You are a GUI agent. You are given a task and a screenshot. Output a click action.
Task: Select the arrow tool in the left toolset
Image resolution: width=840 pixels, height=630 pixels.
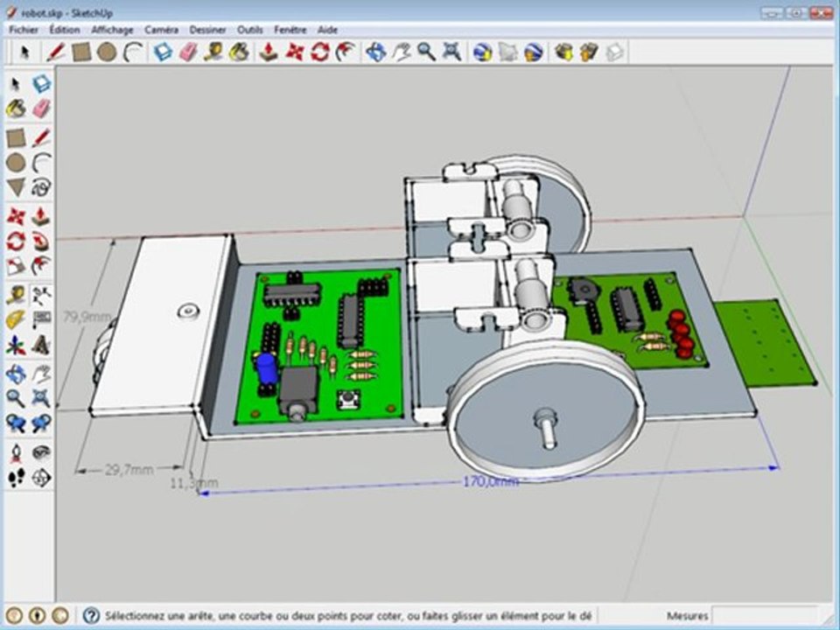pyautogui.click(x=16, y=84)
